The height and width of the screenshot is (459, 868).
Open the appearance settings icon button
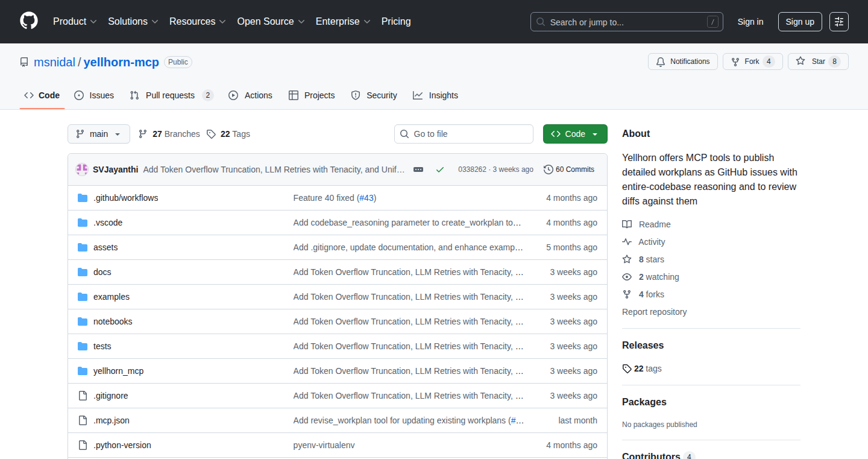click(839, 22)
